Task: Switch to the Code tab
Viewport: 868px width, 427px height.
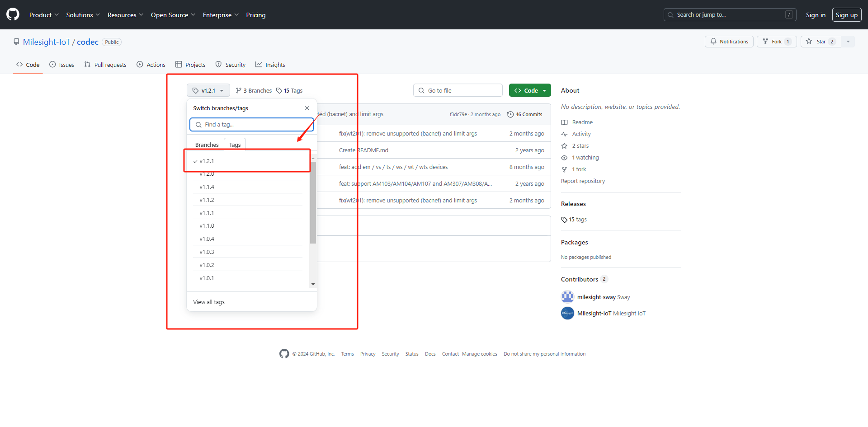Action: 28,65
